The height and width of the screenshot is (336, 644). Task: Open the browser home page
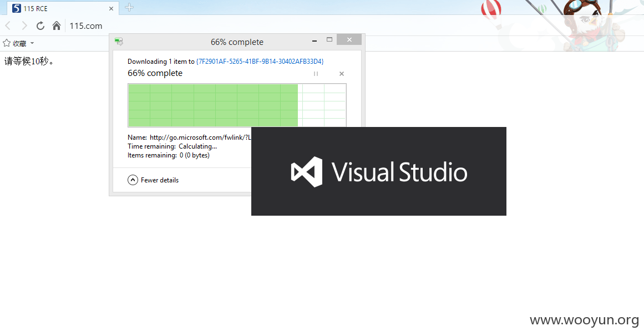point(57,26)
